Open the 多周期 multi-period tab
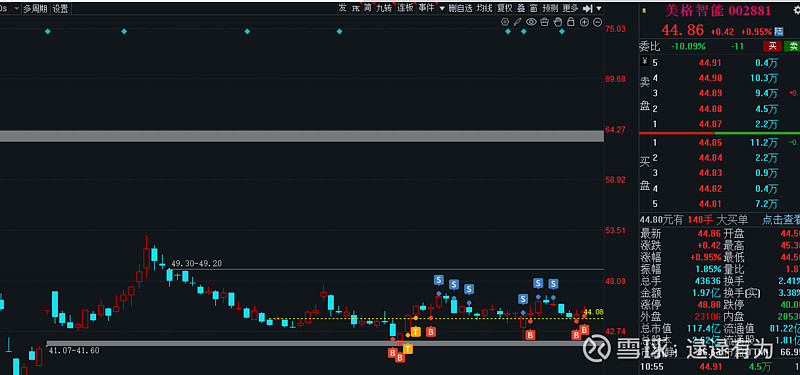800x375 pixels. pyautogui.click(x=35, y=9)
